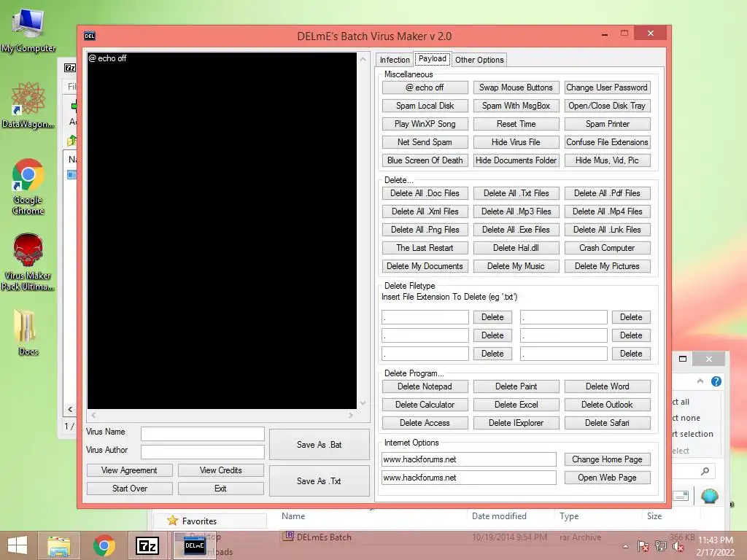This screenshot has height=560, width=747.
Task: Open My Computer desktop icon
Action: pyautogui.click(x=28, y=29)
